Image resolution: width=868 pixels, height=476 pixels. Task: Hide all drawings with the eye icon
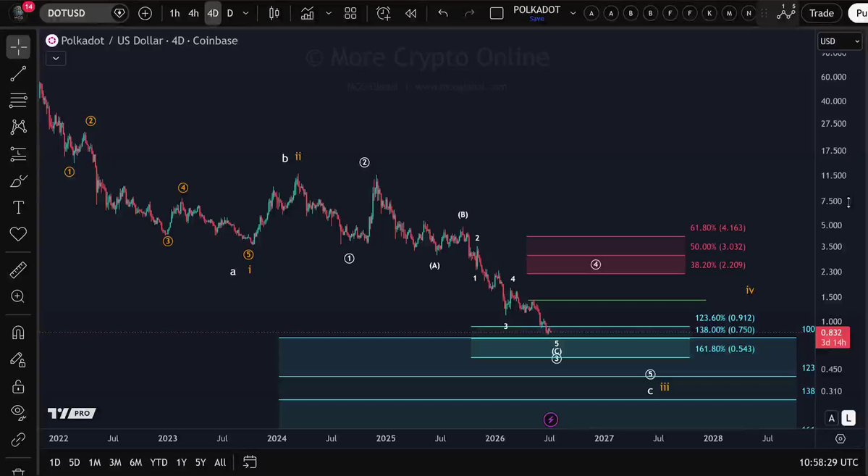(x=18, y=412)
